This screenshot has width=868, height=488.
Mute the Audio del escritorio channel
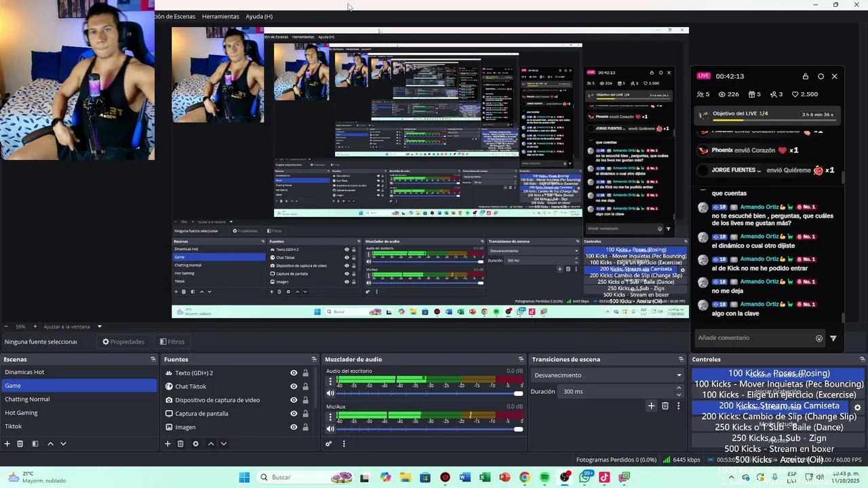pyautogui.click(x=330, y=394)
